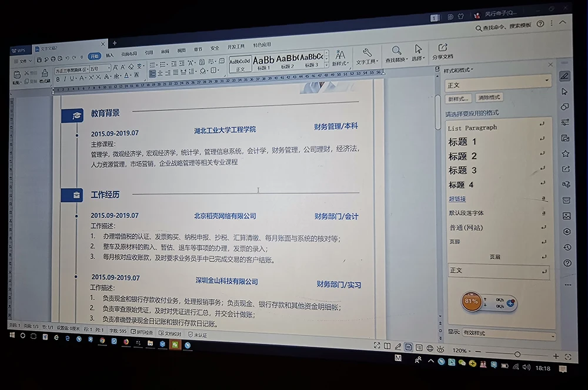Toggle web layout globe view
Viewport: 588px width, 390px height.
pos(430,348)
